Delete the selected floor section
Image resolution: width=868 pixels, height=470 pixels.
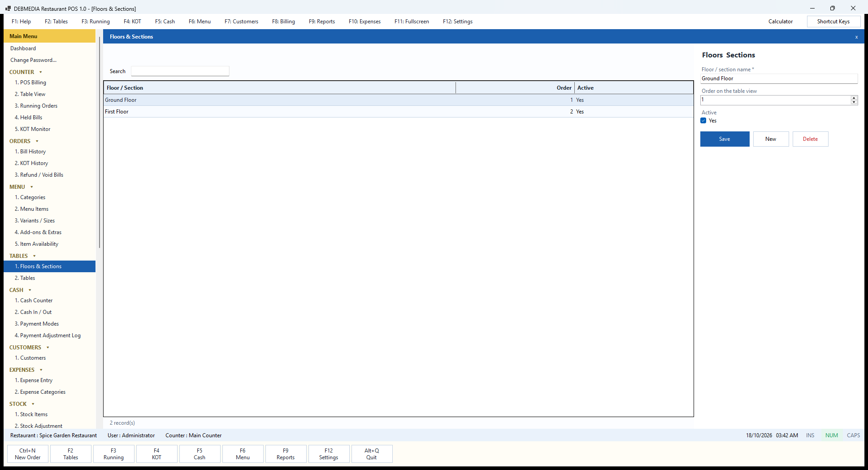[x=811, y=139]
